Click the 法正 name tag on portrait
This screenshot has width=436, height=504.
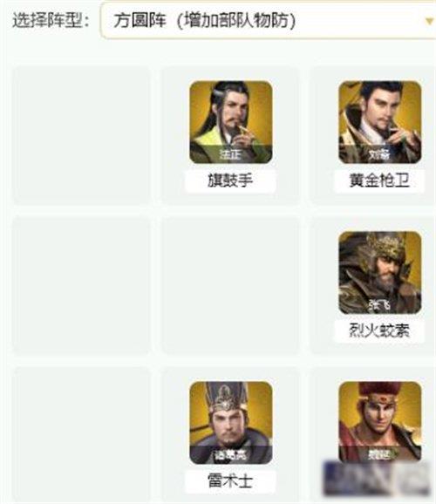click(x=230, y=154)
